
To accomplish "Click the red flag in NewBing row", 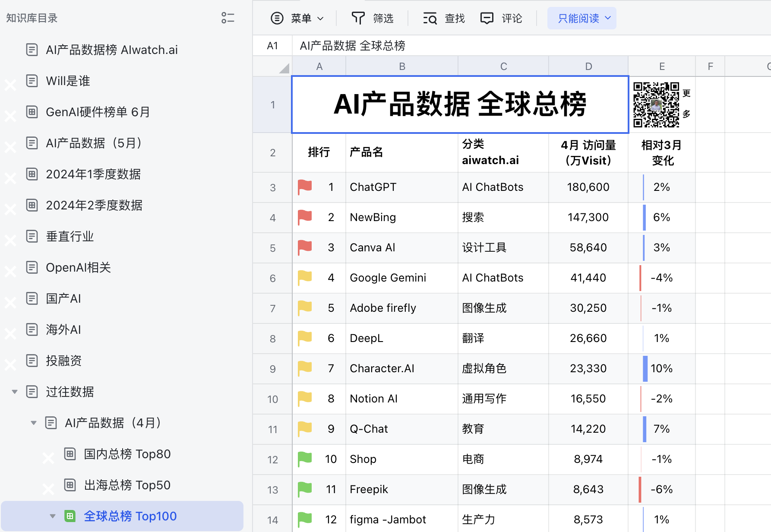I will tap(305, 218).
